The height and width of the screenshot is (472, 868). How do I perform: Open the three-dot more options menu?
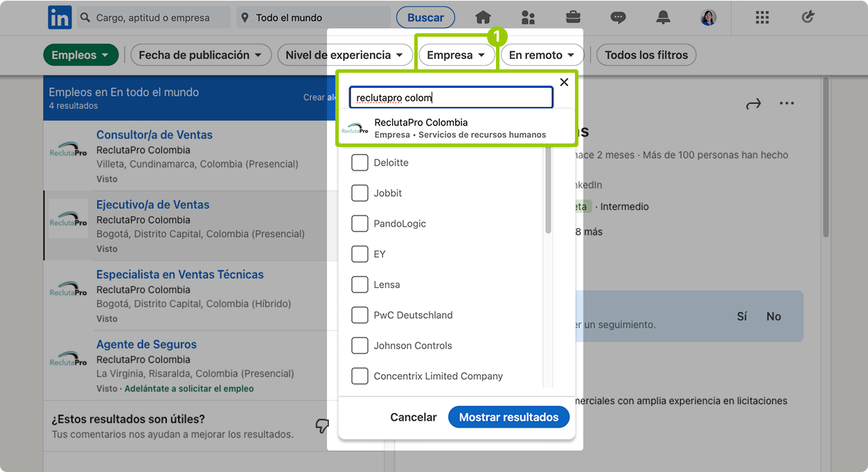click(786, 104)
